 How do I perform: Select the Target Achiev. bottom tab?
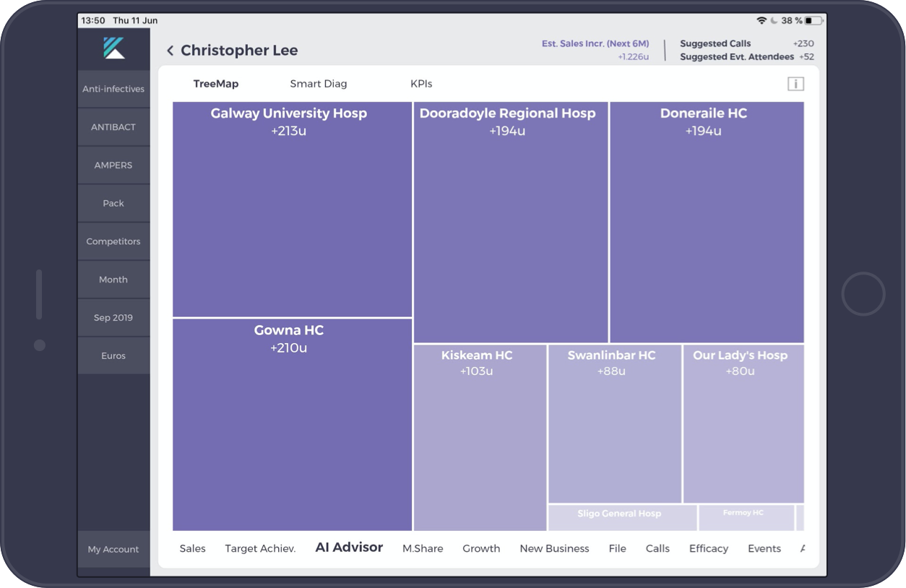(x=260, y=548)
